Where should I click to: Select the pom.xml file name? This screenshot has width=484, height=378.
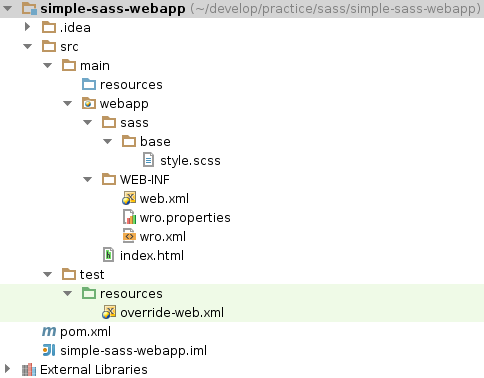85,332
